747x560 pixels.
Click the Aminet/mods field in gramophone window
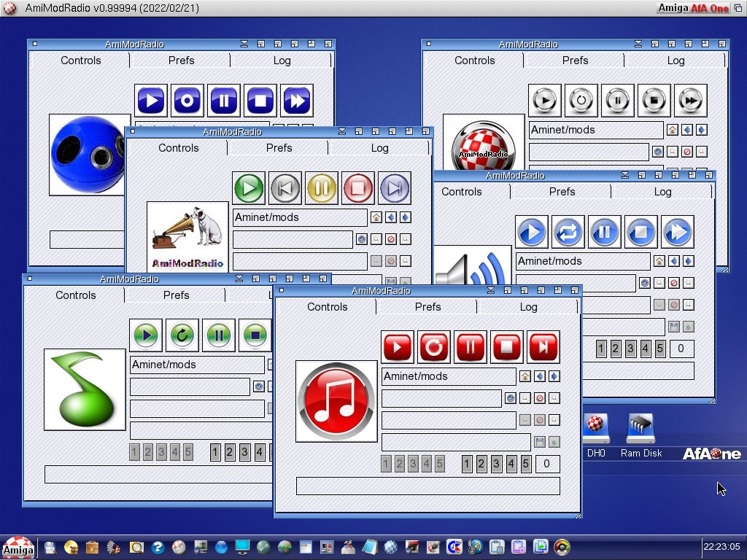[x=300, y=217]
